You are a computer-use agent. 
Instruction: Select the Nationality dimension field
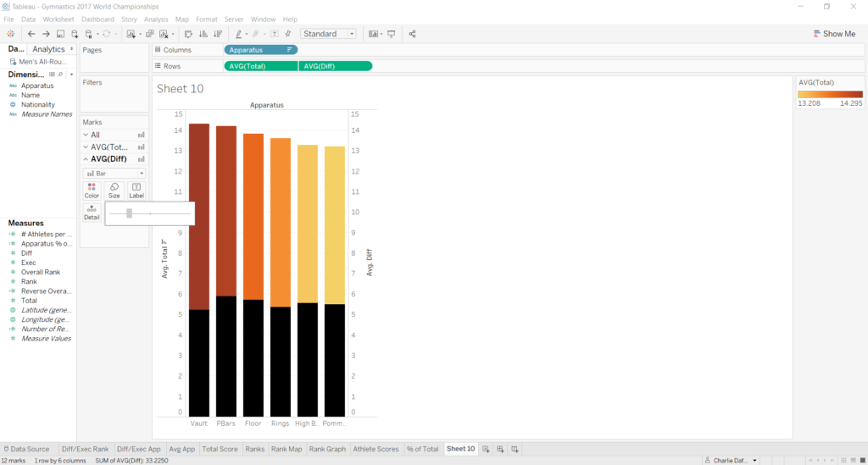tap(37, 104)
